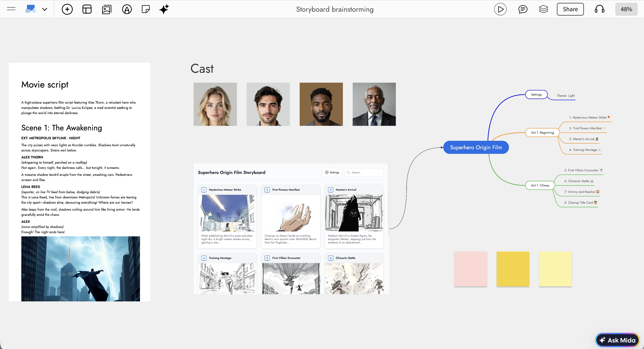The image size is (644, 349).
Task: Click the add element plus icon
Action: tap(67, 9)
